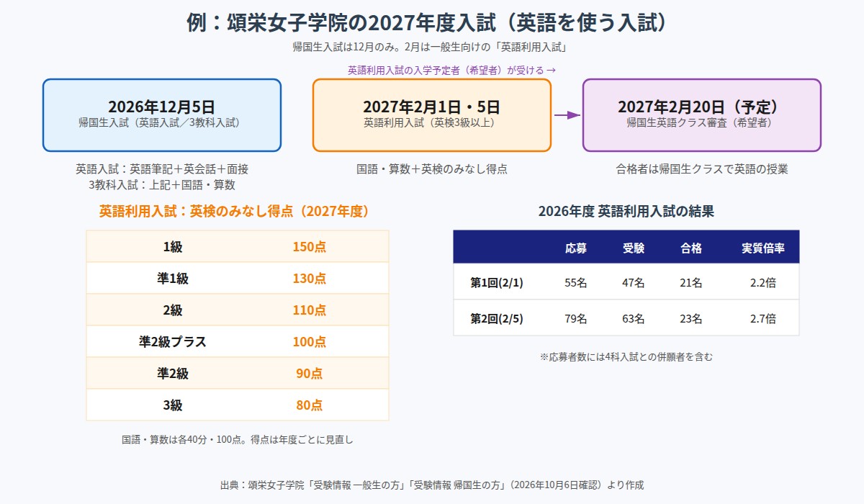Image resolution: width=864 pixels, height=504 pixels.
Task: Click the 受験 column header
Action: tap(634, 248)
